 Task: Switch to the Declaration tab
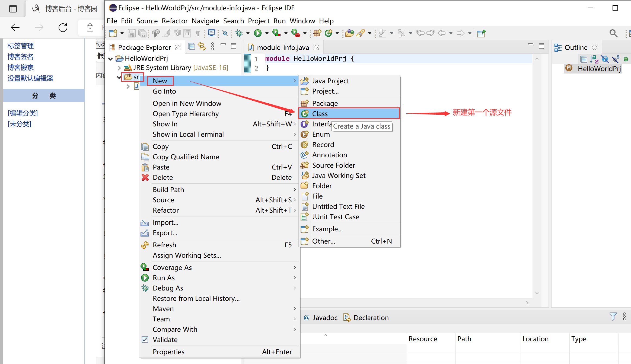coord(371,318)
